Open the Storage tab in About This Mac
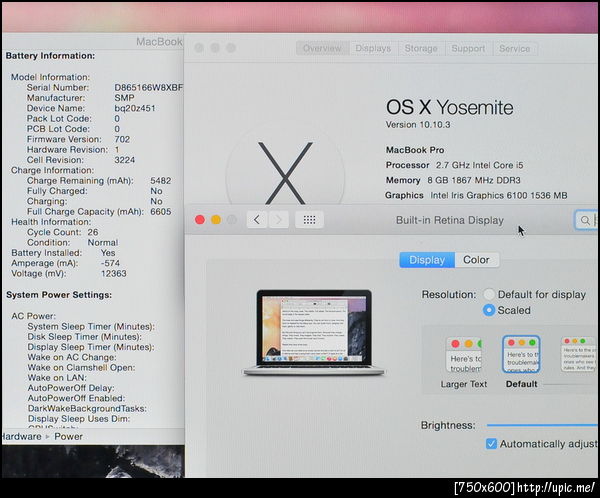 (421, 49)
